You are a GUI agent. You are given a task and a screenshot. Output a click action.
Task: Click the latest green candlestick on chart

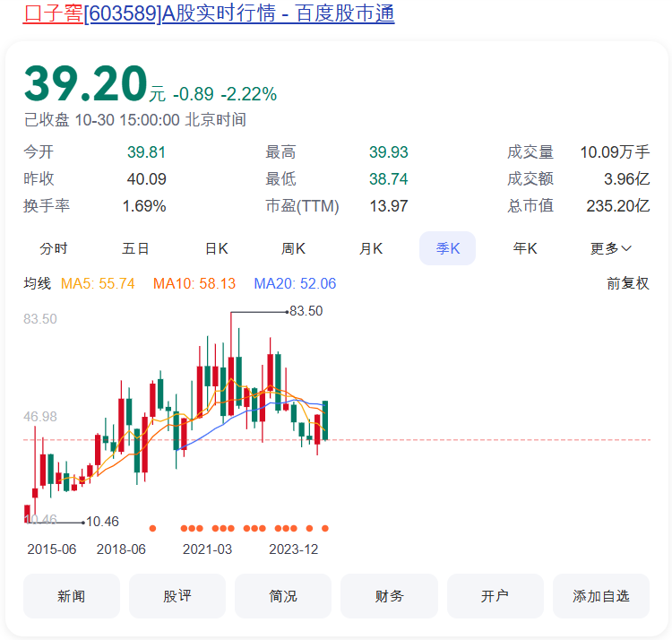click(325, 420)
